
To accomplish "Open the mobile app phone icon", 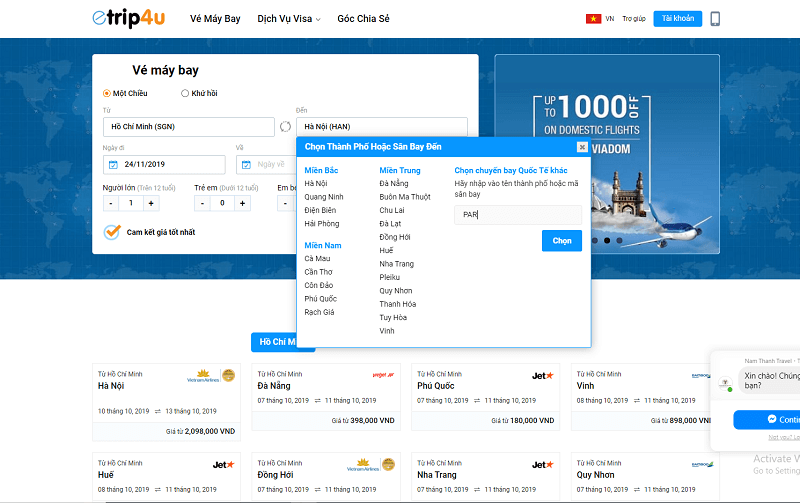I will click(715, 19).
